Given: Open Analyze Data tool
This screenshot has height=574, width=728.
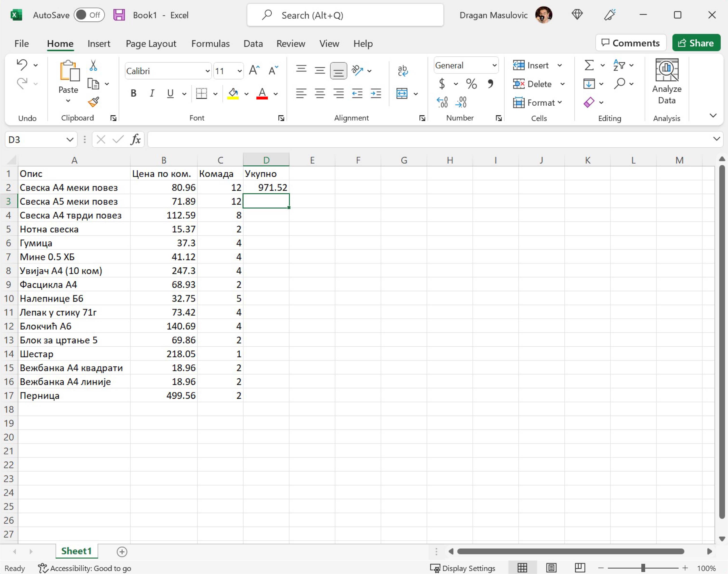Looking at the screenshot, I should click(x=666, y=81).
